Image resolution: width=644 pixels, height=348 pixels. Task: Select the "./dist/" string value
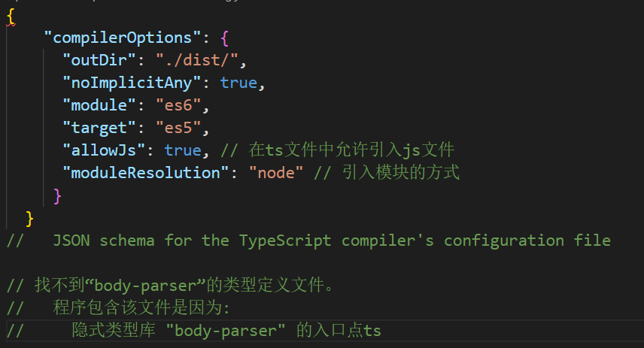(x=196, y=60)
